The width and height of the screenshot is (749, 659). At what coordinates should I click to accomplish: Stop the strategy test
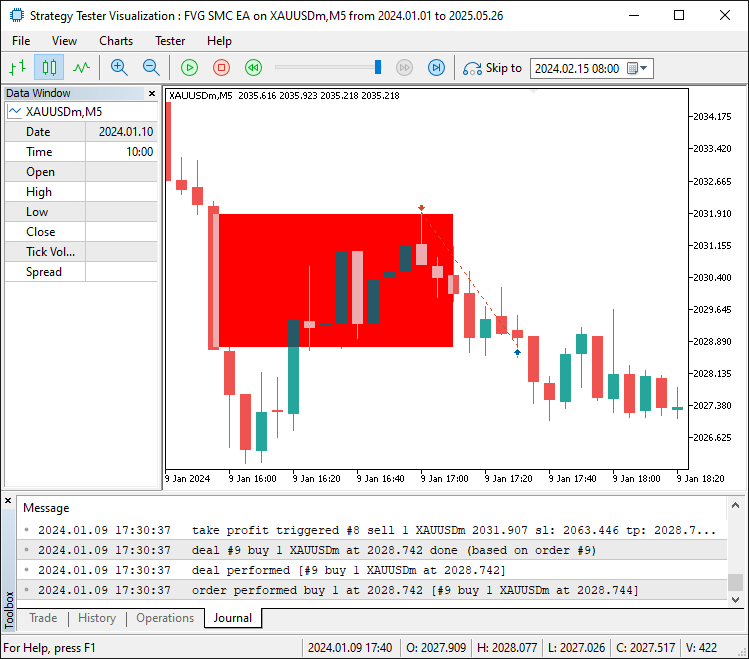pyautogui.click(x=222, y=67)
